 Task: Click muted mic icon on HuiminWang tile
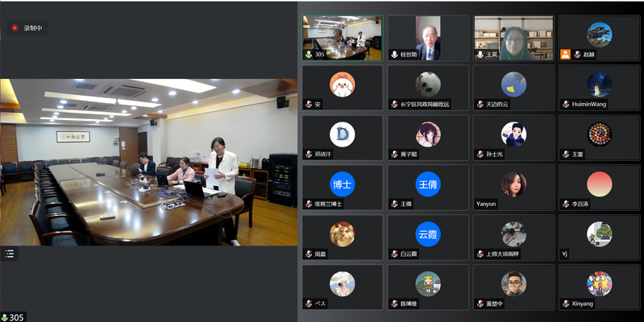pyautogui.click(x=566, y=104)
